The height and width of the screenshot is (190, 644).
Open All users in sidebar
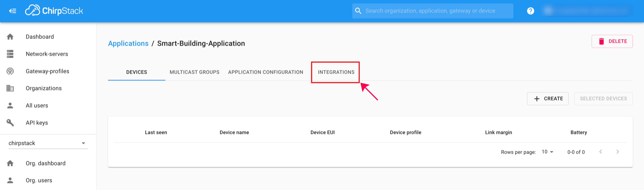pyautogui.click(x=37, y=106)
